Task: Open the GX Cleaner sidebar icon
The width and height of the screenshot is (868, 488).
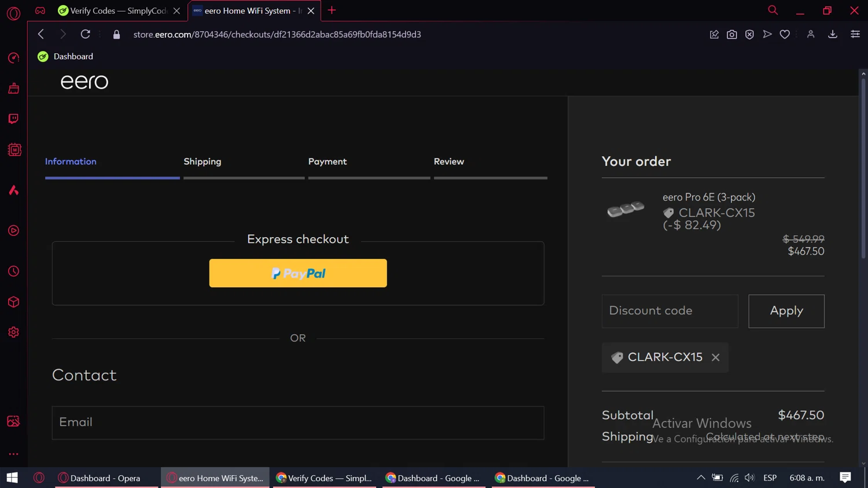Action: 13,88
